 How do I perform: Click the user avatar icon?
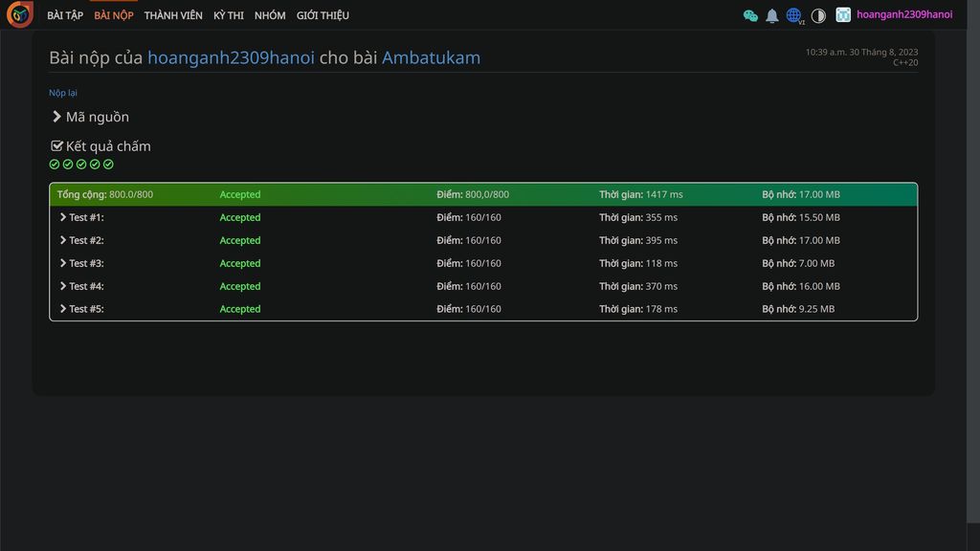tap(843, 15)
